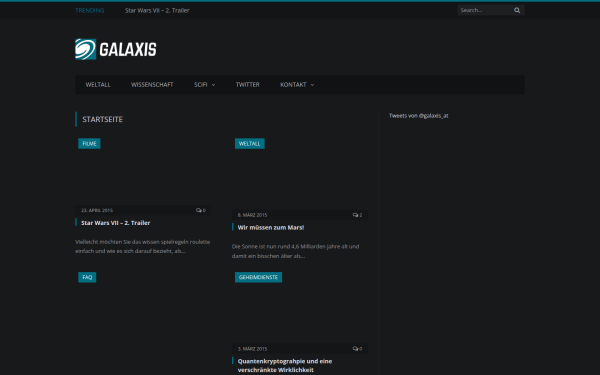Open comments icon on Star Wars VII post

tap(199, 210)
